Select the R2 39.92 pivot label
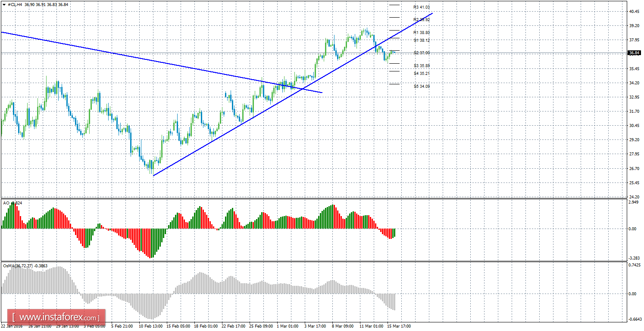This screenshot has height=331, width=644. point(422,20)
